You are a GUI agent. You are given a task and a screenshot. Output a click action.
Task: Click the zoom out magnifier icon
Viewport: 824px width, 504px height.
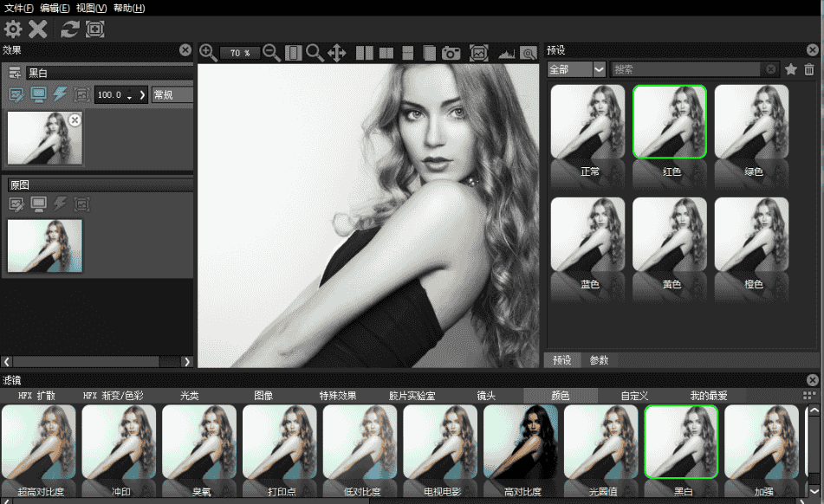[272, 53]
